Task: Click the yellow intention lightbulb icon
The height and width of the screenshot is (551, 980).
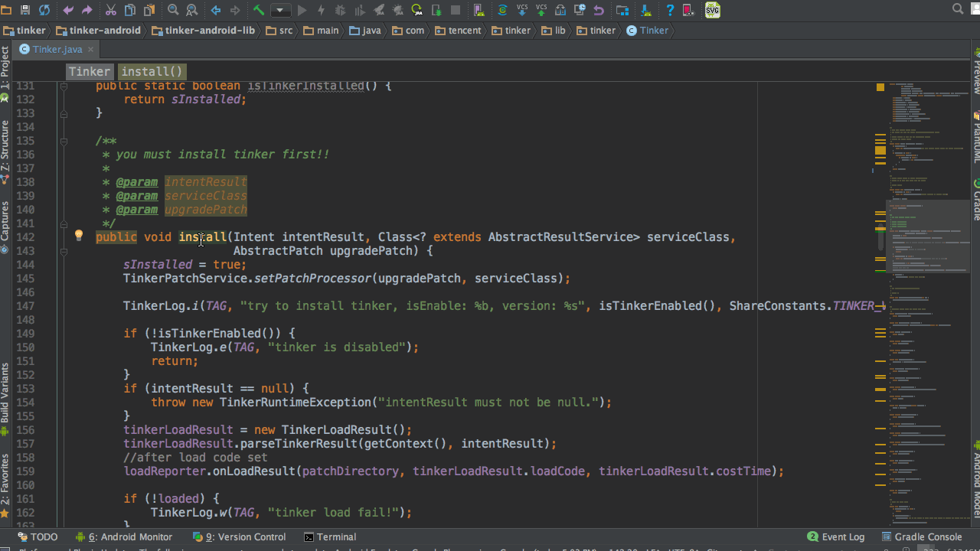Action: [78, 236]
